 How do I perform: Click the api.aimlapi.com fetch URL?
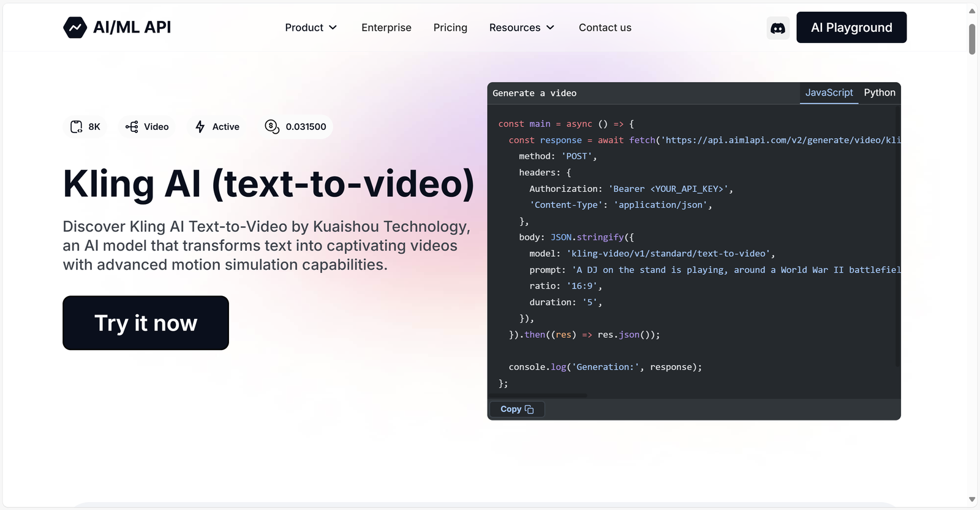780,140
